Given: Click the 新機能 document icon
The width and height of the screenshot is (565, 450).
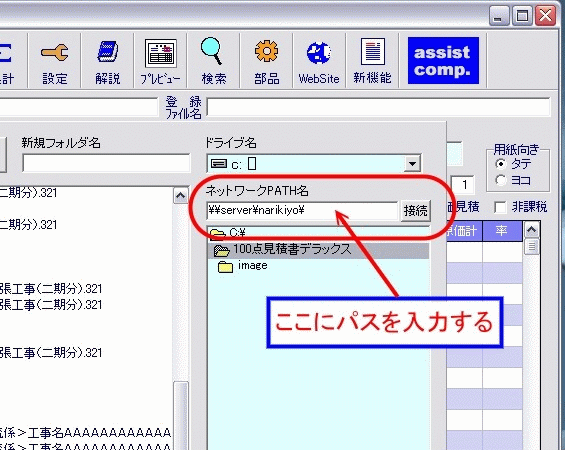Looking at the screenshot, I should 372,61.
